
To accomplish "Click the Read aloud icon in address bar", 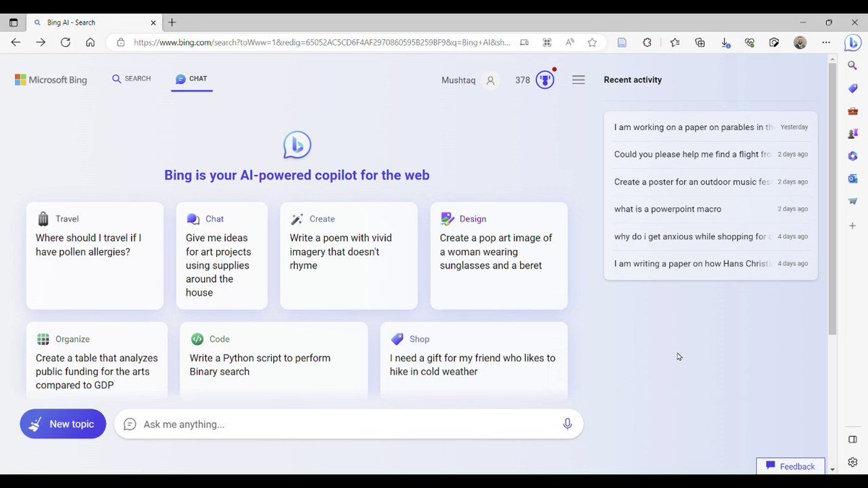I will 570,43.
